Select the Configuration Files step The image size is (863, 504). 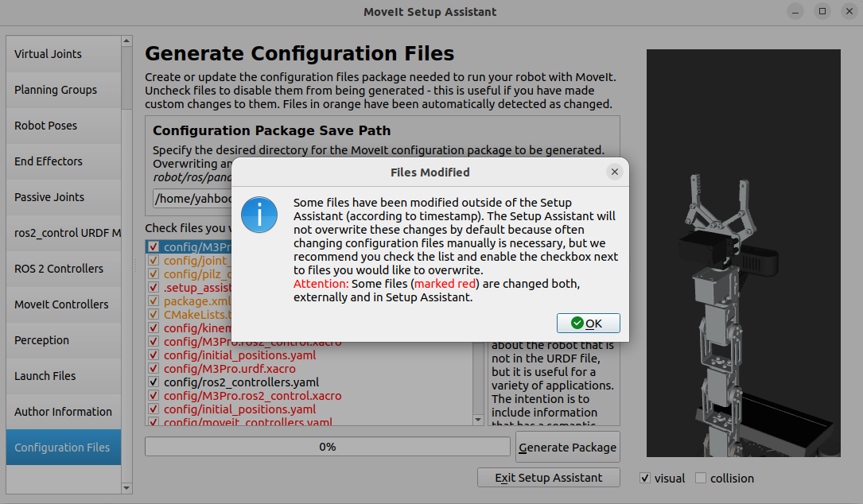[64, 448]
